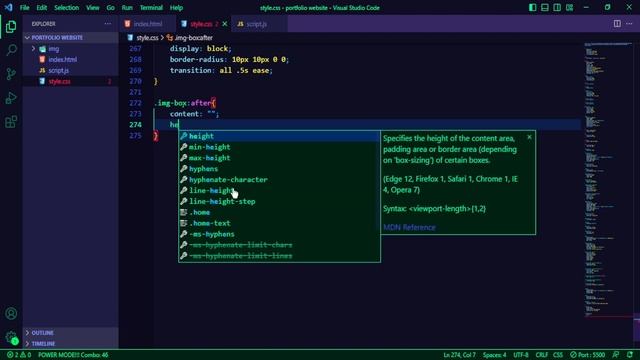This screenshot has width=640, height=360.
Task: Open the Run and Debug view
Action: (x=11, y=98)
